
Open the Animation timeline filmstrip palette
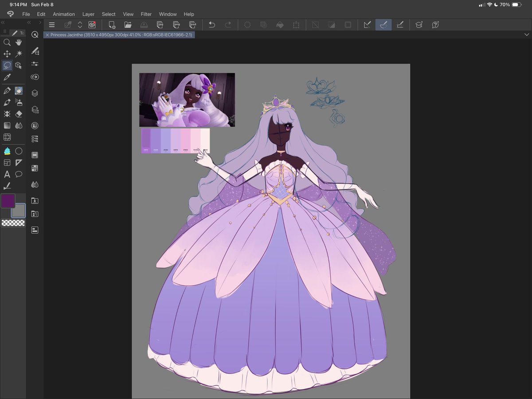pos(35,155)
